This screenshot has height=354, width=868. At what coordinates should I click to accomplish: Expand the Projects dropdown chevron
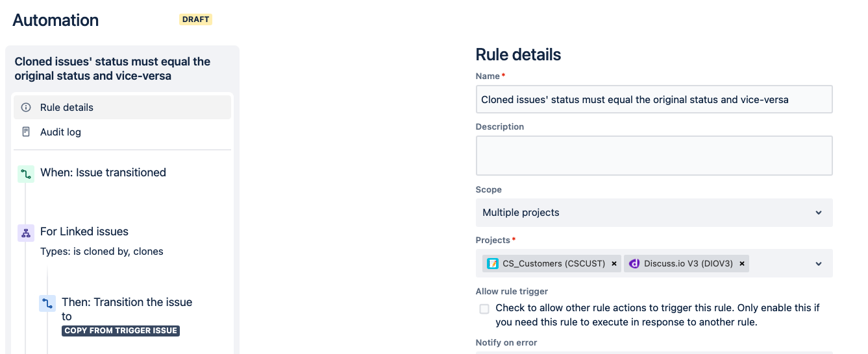coord(819,264)
